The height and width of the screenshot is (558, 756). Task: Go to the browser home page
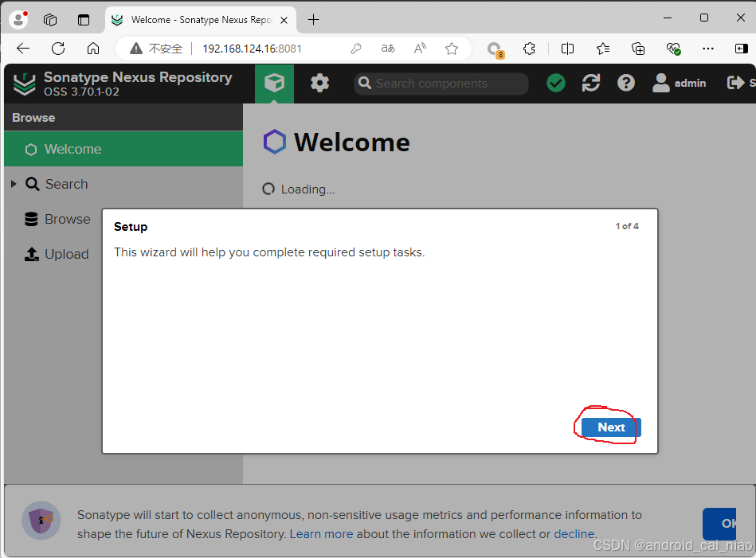(93, 49)
